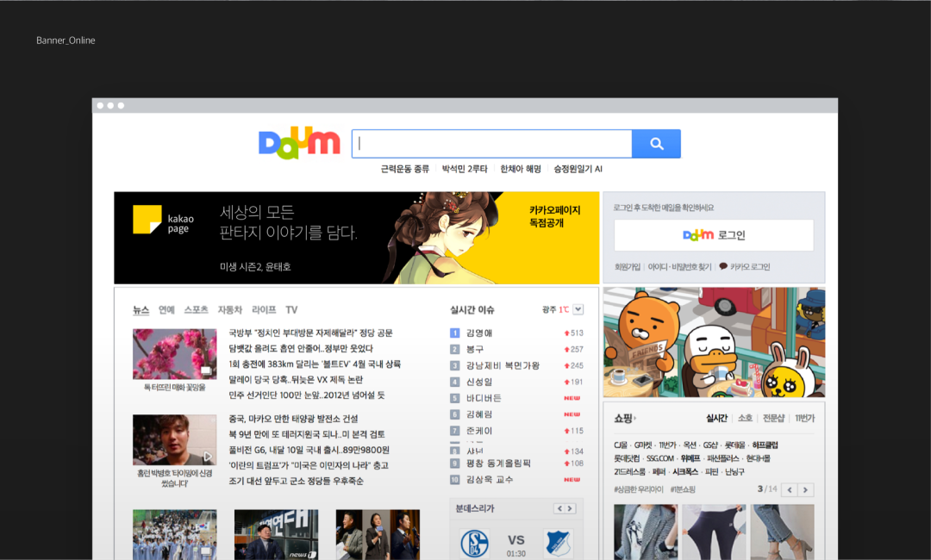931x560 pixels.
Task: Select the 연예 tab
Action: coord(166,309)
